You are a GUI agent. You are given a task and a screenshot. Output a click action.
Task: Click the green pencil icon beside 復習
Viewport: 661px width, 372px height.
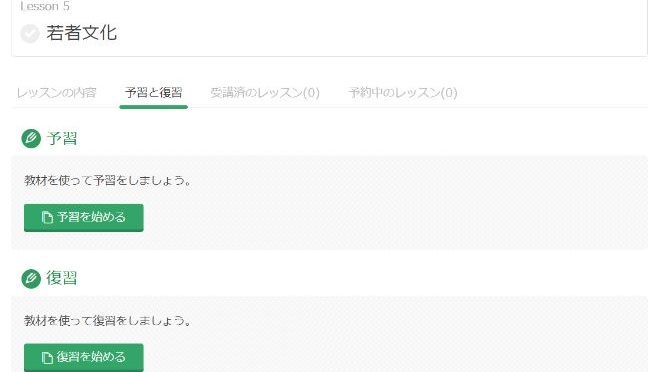click(31, 278)
